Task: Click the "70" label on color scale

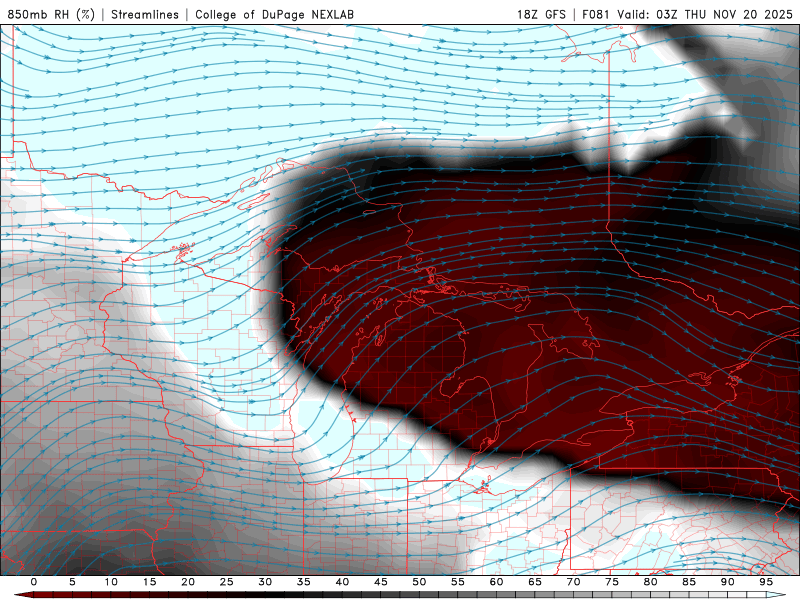Action: [x=573, y=582]
